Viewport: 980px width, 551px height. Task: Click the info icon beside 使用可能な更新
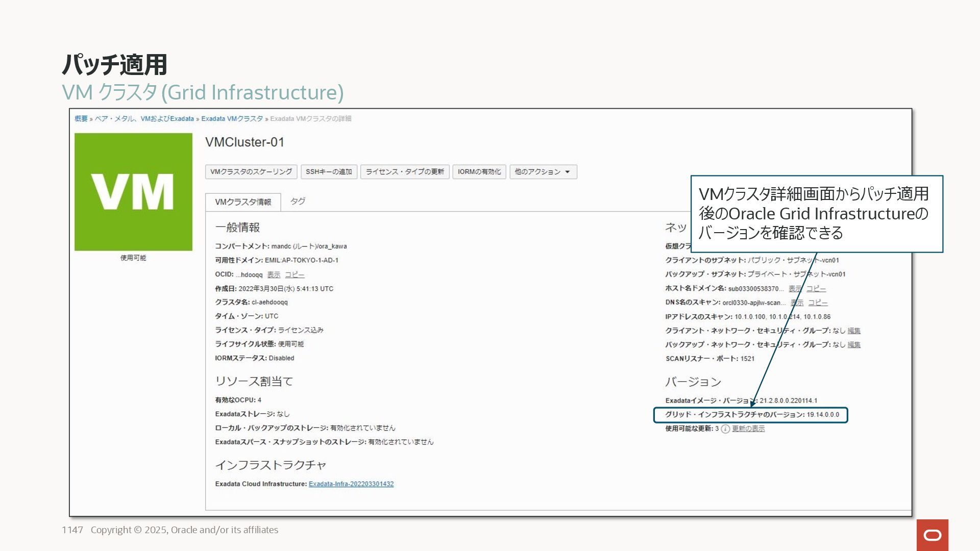pyautogui.click(x=725, y=429)
